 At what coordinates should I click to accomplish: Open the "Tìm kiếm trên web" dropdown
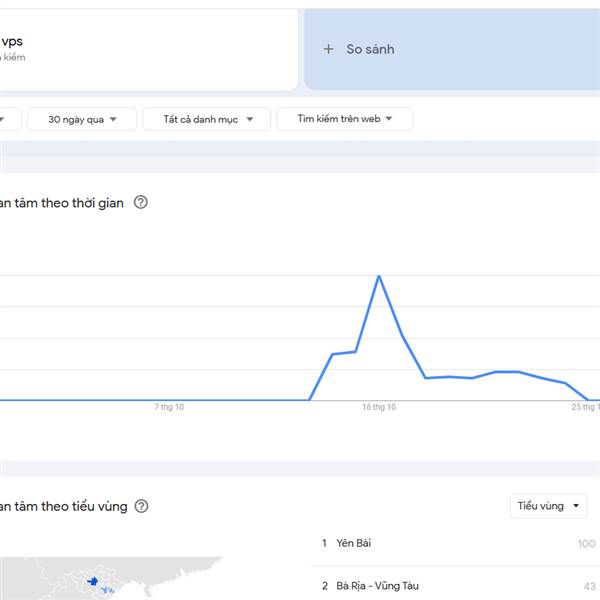pyautogui.click(x=344, y=120)
